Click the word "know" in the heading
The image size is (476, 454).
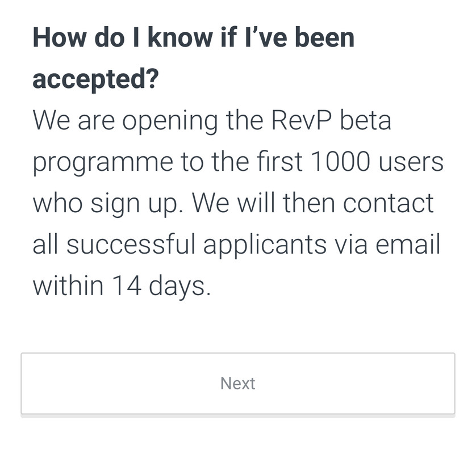(180, 37)
